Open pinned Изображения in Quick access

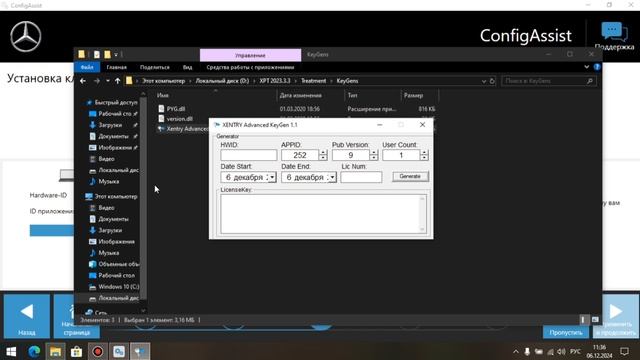[115, 147]
